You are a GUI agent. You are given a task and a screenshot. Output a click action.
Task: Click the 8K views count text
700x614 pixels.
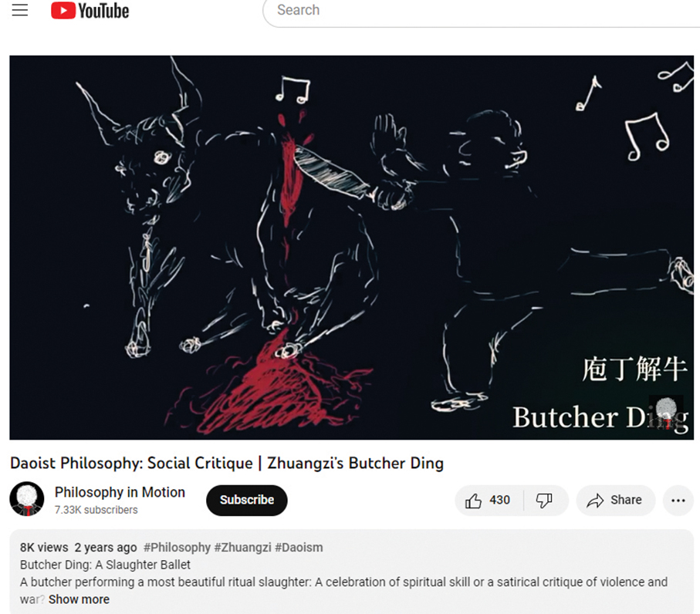[44, 548]
